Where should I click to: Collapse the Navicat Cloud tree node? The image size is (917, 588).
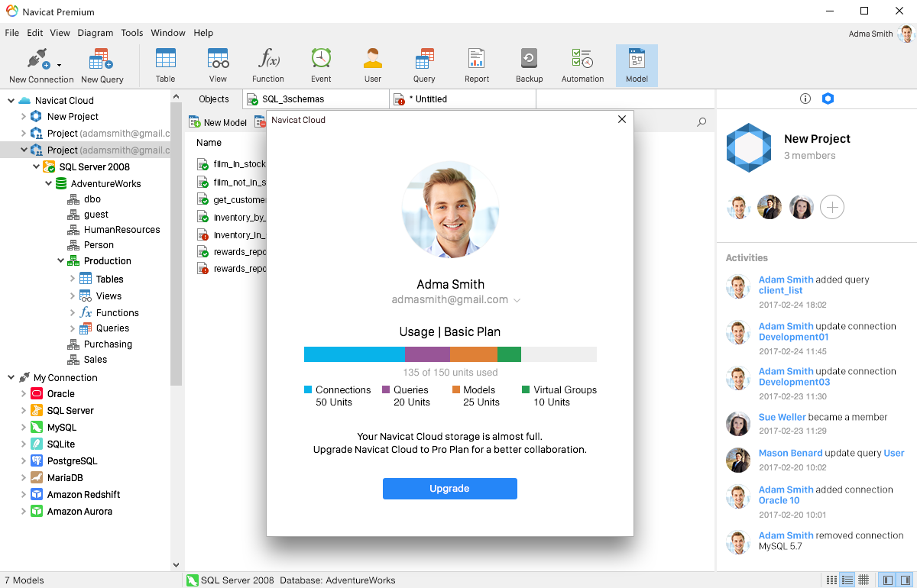click(11, 100)
